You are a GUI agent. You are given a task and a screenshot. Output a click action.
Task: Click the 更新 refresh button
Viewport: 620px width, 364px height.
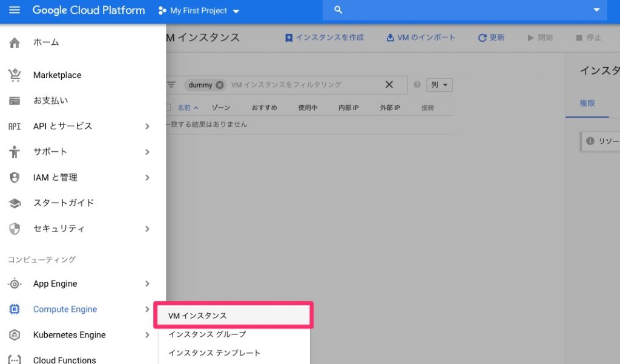pyautogui.click(x=491, y=37)
